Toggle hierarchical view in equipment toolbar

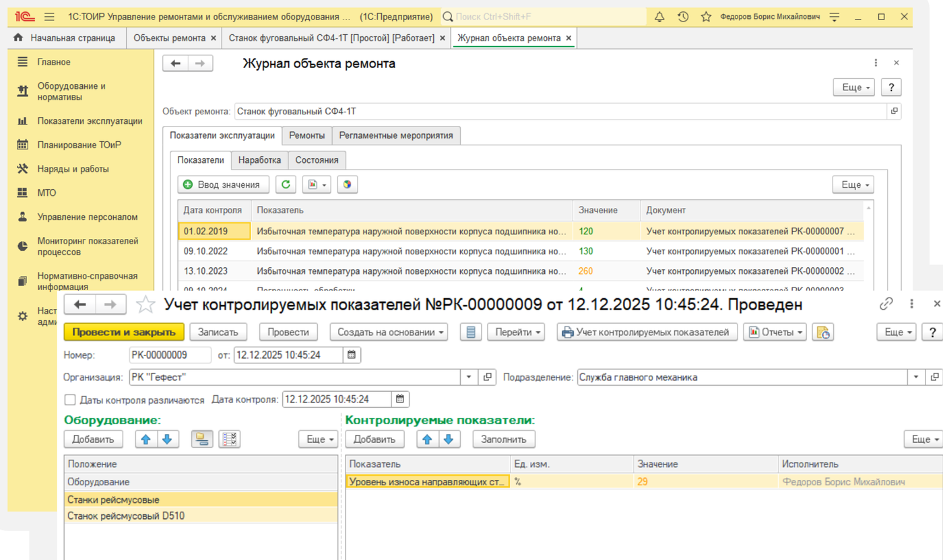(x=202, y=440)
